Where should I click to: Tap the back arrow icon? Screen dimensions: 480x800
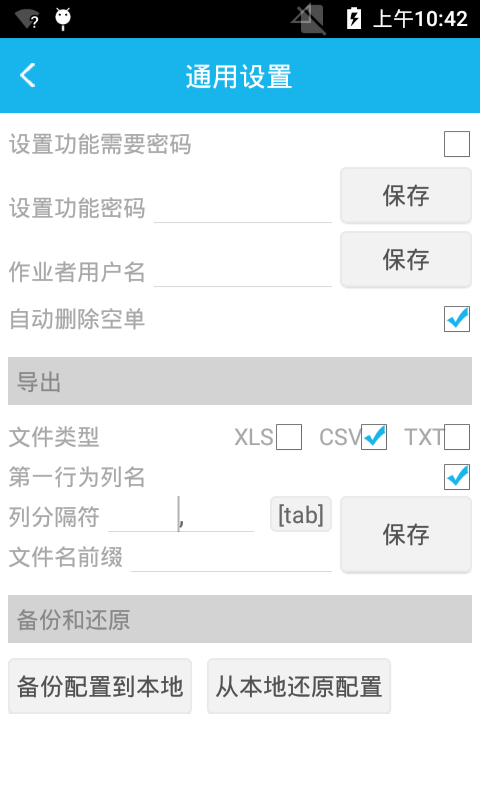pos(28,76)
